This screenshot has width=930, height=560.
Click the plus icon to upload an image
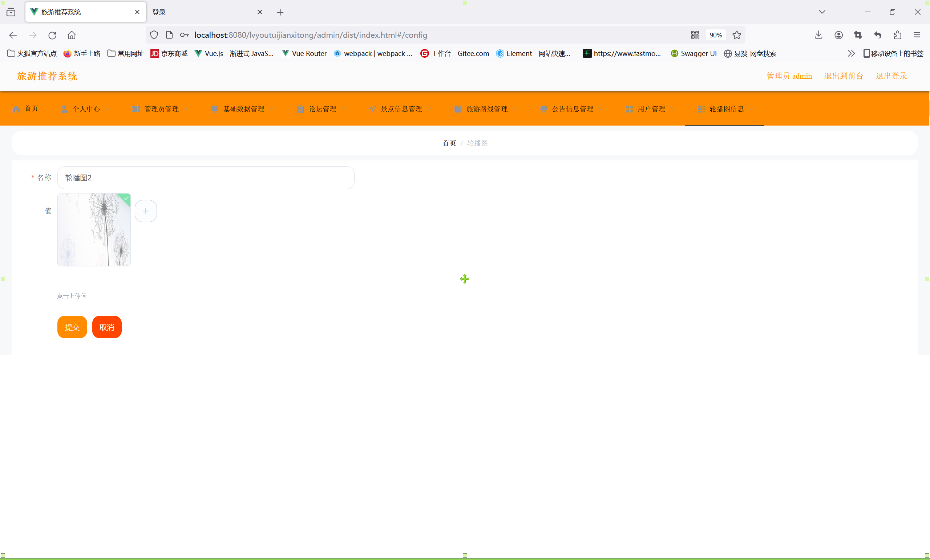[146, 211]
